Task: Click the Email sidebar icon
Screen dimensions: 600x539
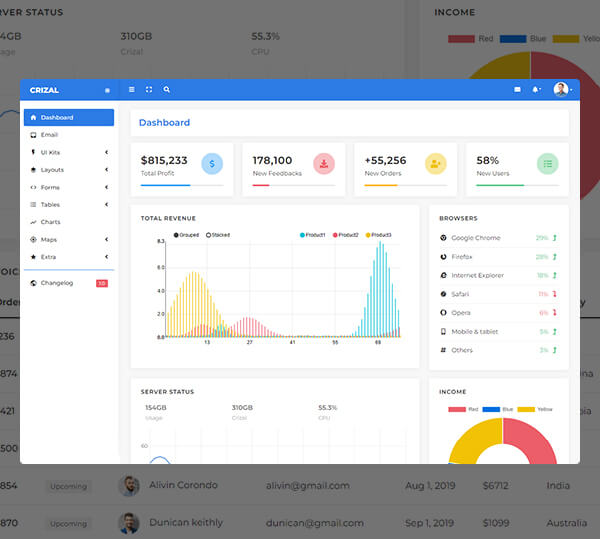Action: tap(33, 135)
